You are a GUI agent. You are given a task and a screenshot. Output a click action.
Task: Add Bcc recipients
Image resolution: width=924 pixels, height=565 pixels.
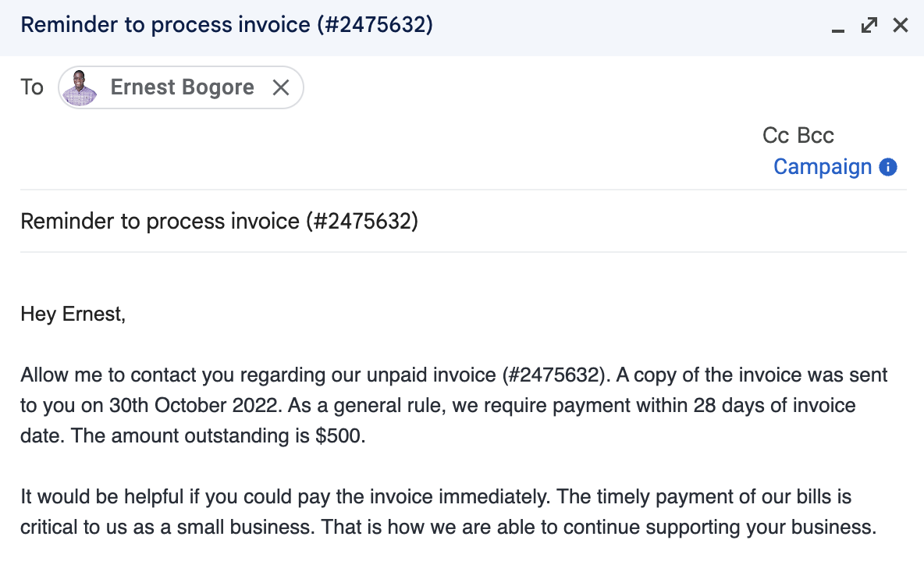point(816,136)
